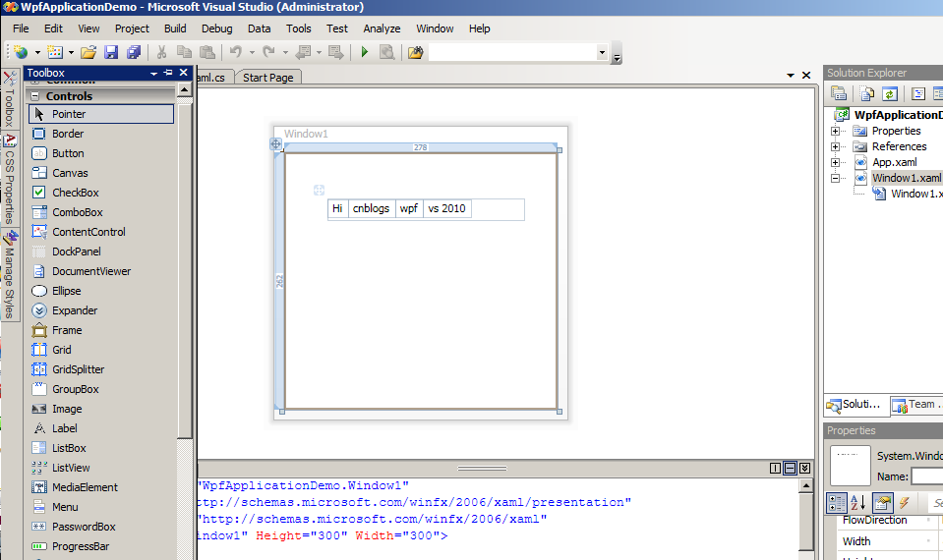Click the Toolbox scrollbar up arrow
This screenshot has height=560, width=943.
185,90
